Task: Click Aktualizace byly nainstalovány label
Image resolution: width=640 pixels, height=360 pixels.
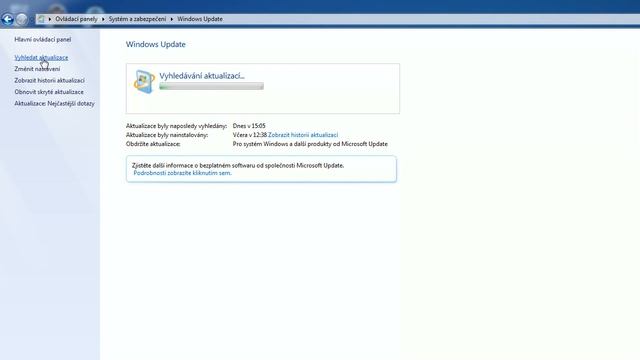Action: [x=167, y=135]
